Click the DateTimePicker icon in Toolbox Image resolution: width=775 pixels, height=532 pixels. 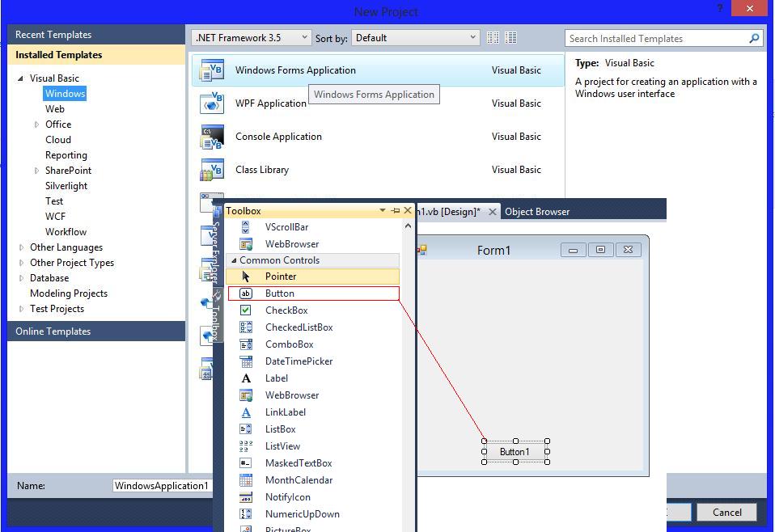246,361
